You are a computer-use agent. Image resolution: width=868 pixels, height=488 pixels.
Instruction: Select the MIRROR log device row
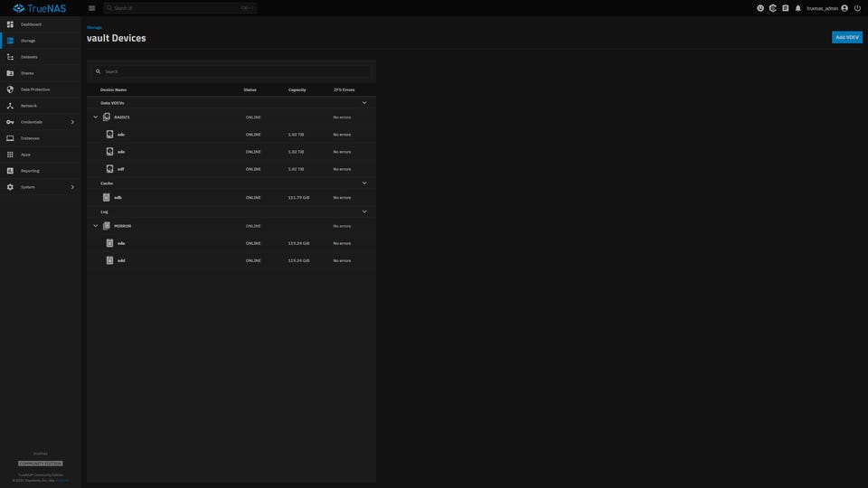[231, 226]
